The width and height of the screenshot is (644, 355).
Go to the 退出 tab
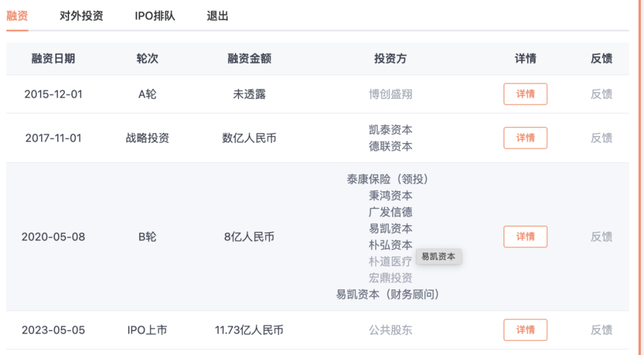tap(218, 16)
